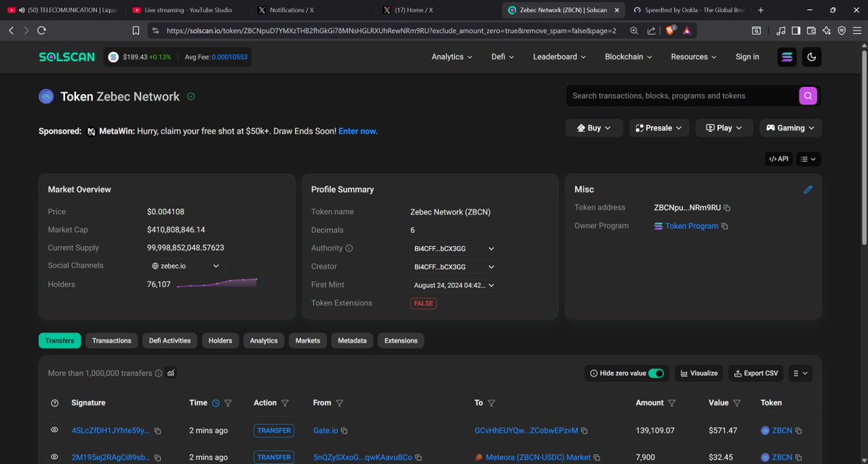Click the API button
The image size is (868, 464).
tap(778, 159)
